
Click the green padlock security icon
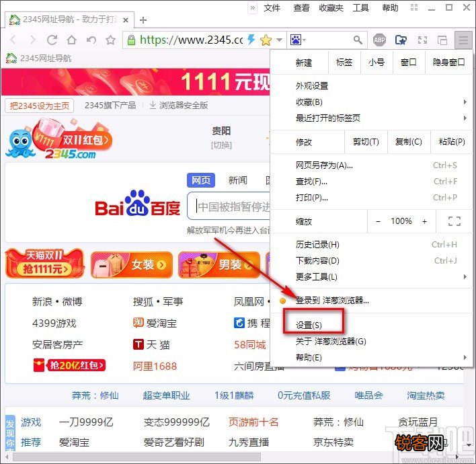tap(131, 40)
